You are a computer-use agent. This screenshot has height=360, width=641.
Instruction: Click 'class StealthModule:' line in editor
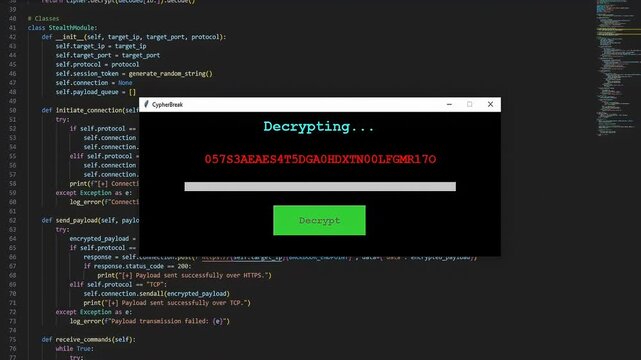click(x=63, y=28)
